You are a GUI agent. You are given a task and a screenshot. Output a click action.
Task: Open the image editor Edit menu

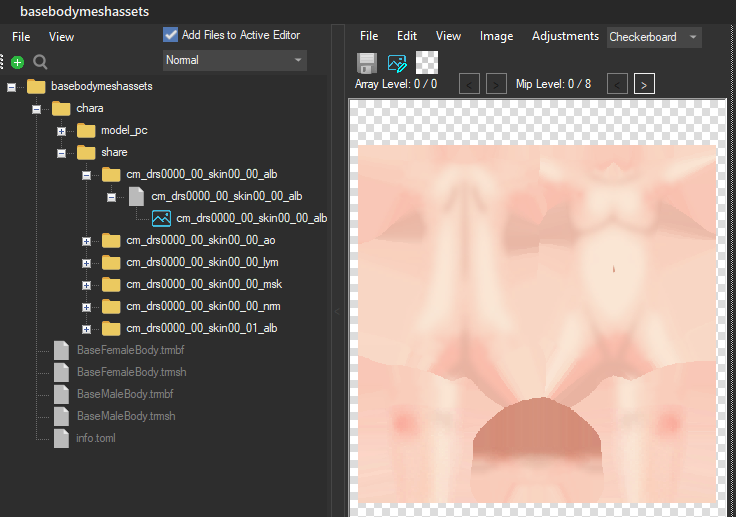click(407, 36)
